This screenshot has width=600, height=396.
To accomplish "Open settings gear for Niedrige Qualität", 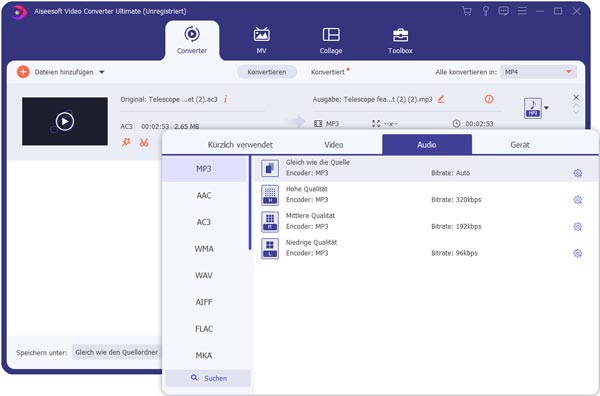I will tap(577, 253).
